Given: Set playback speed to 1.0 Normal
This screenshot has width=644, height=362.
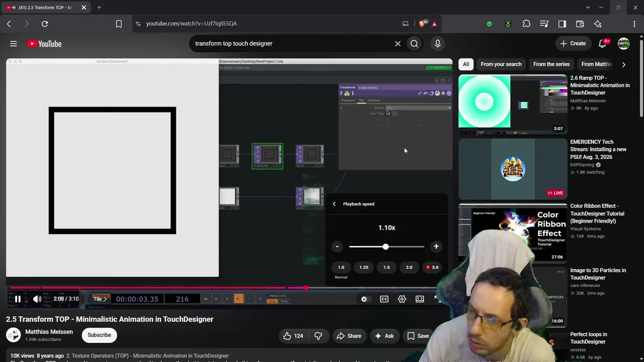Looking at the screenshot, I should (x=341, y=267).
